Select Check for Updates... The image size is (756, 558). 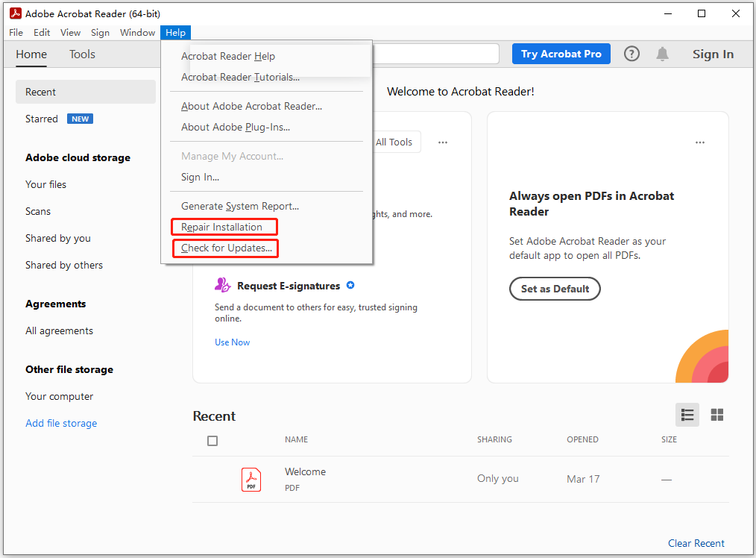coord(227,248)
